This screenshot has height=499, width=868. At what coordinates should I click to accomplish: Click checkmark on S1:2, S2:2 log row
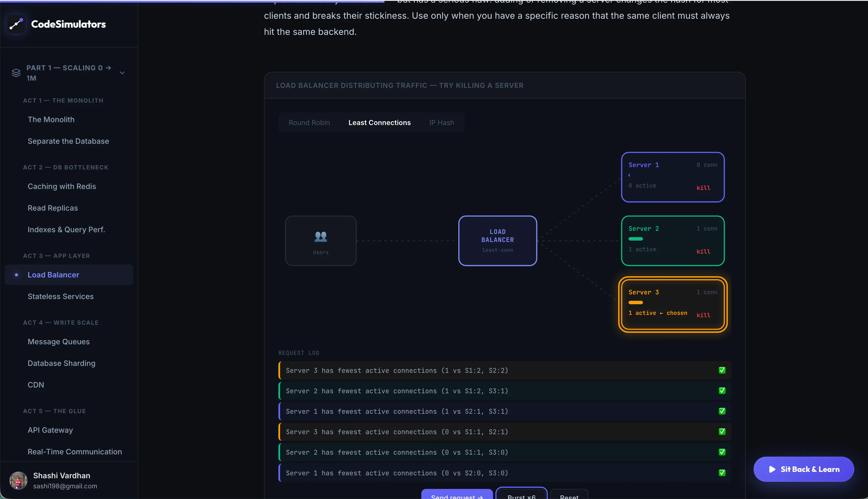pos(722,371)
